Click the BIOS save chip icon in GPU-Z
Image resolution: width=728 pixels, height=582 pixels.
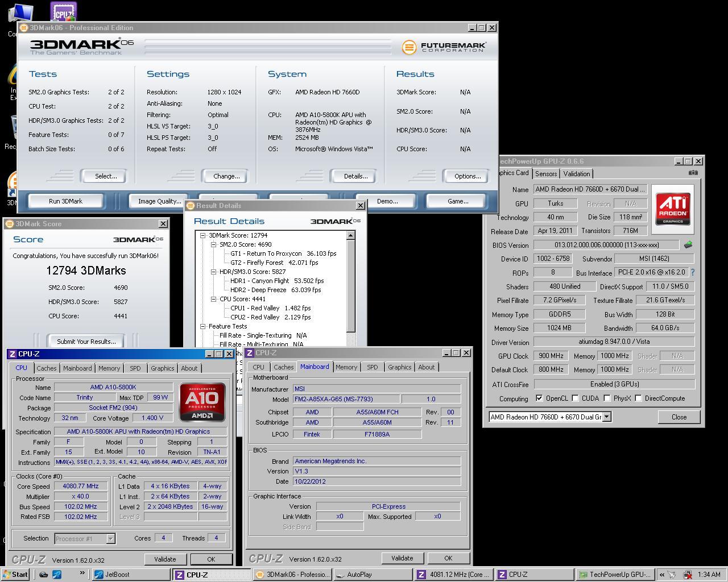tap(688, 245)
